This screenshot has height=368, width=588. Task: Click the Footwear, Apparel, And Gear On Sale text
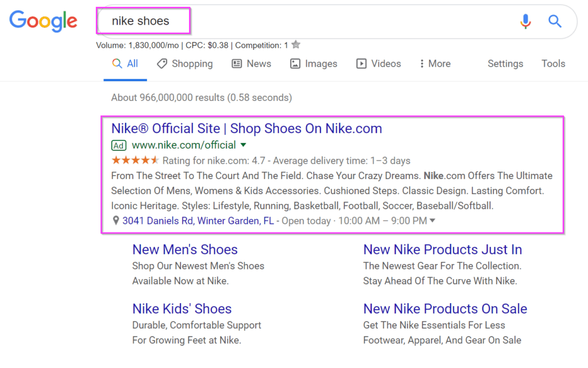[442, 340]
